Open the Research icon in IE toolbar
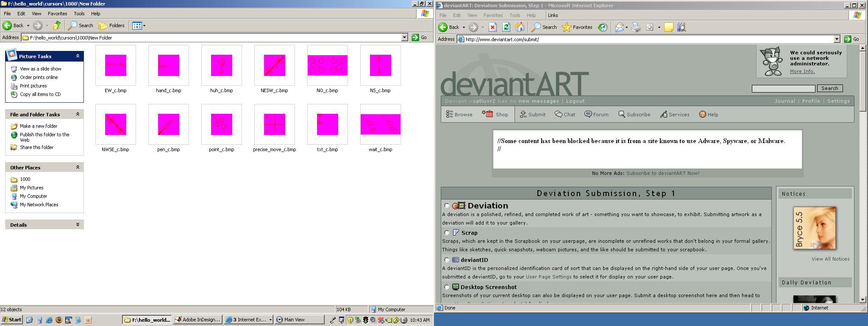The image size is (868, 326). pos(682,27)
